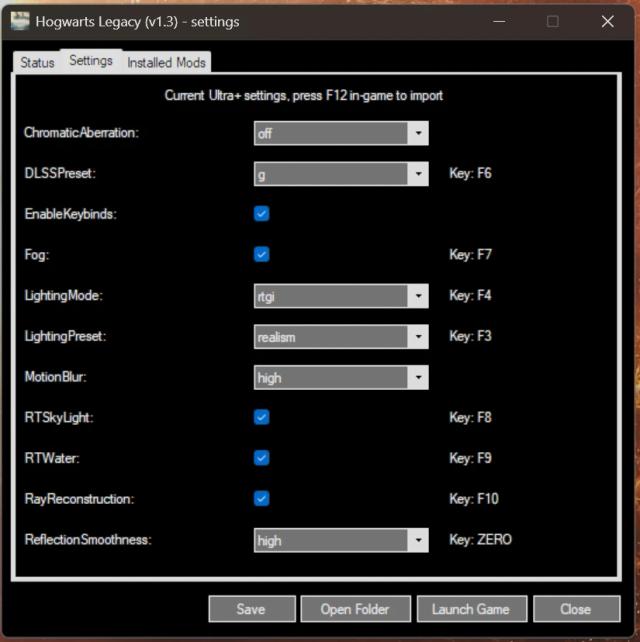Click the 'Key: ZERO' label
Viewport: 640px width, 642px height.
point(480,539)
